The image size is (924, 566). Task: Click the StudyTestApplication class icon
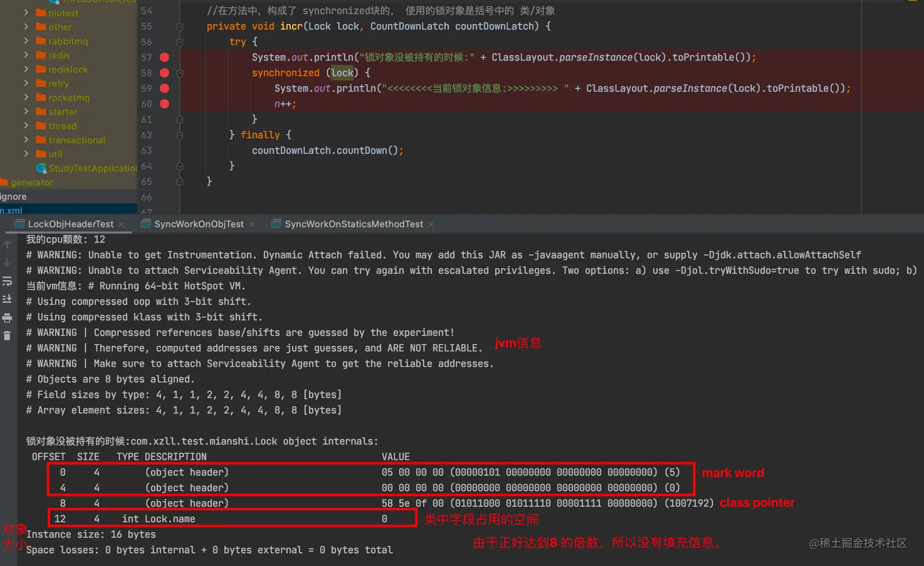tap(41, 168)
